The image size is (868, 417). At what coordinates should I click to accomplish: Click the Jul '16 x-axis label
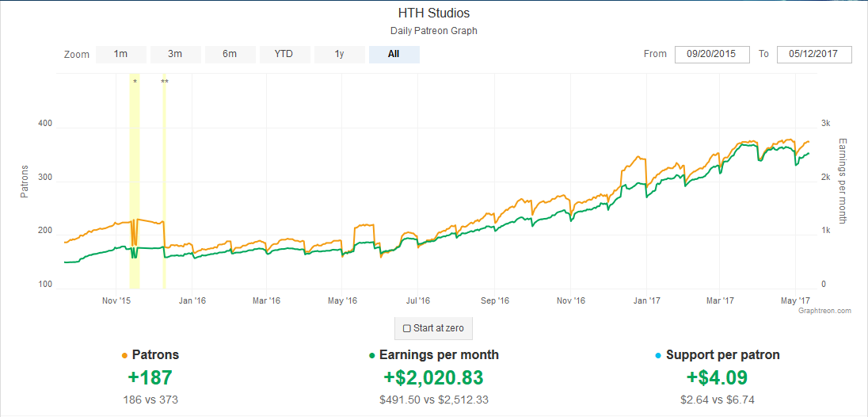418,300
